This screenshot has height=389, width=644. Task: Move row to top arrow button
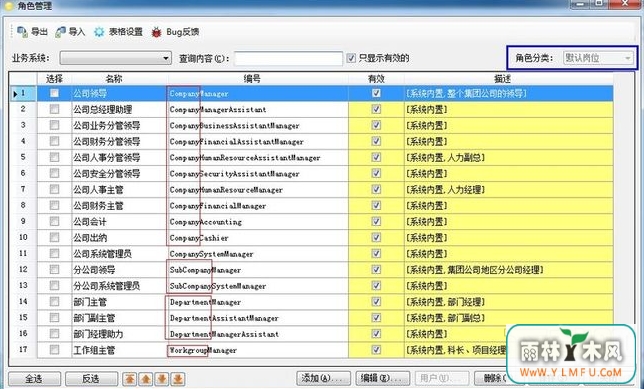click(x=130, y=379)
